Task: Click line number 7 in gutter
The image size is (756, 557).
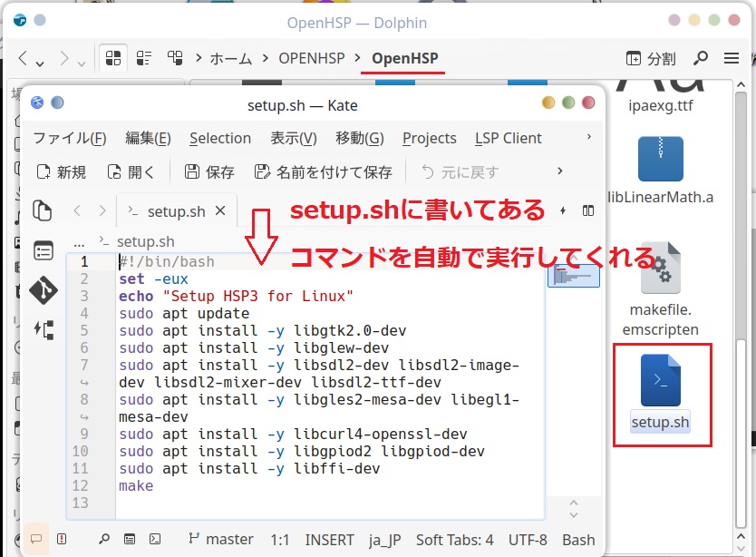Action: click(84, 365)
